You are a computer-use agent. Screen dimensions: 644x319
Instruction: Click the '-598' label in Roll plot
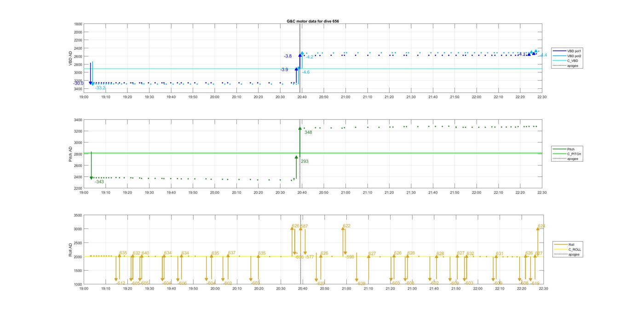pos(350,257)
